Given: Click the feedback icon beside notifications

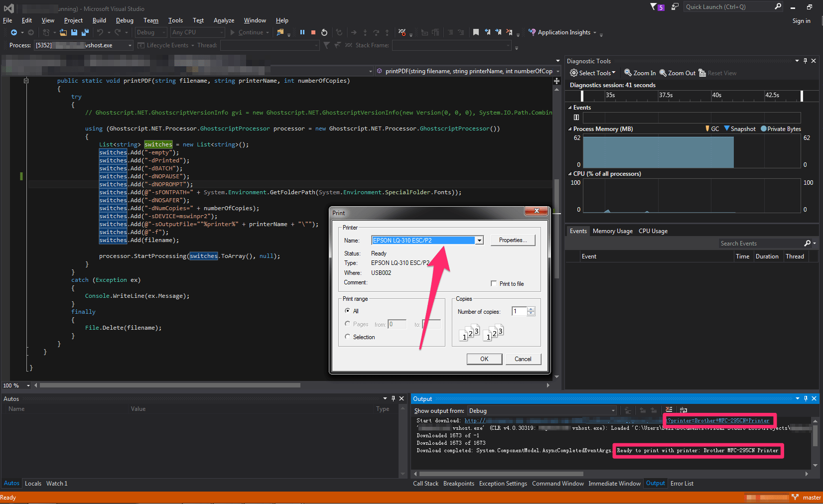Looking at the screenshot, I should pos(675,6).
